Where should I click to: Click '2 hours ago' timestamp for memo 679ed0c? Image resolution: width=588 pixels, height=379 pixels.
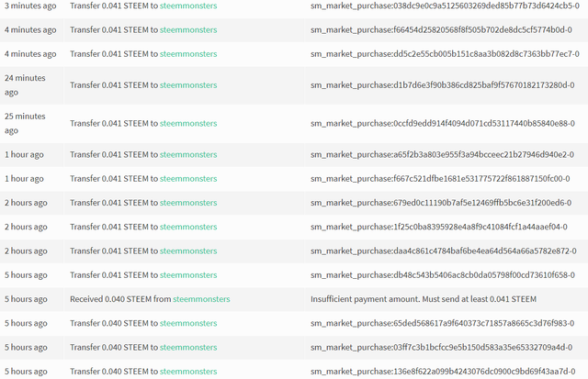[26, 203]
